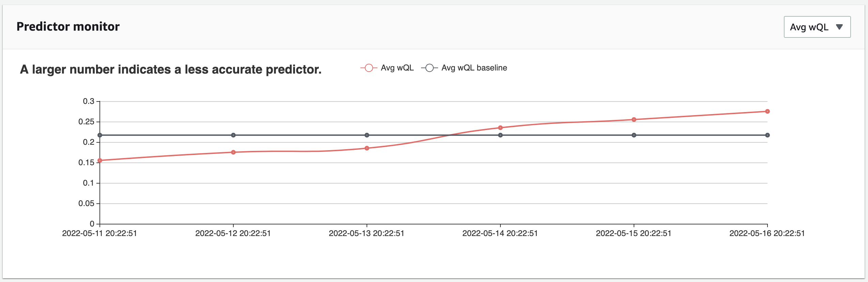Click the gray Avg wQL baseline legend icon
The width and height of the screenshot is (868, 282).
[430, 67]
